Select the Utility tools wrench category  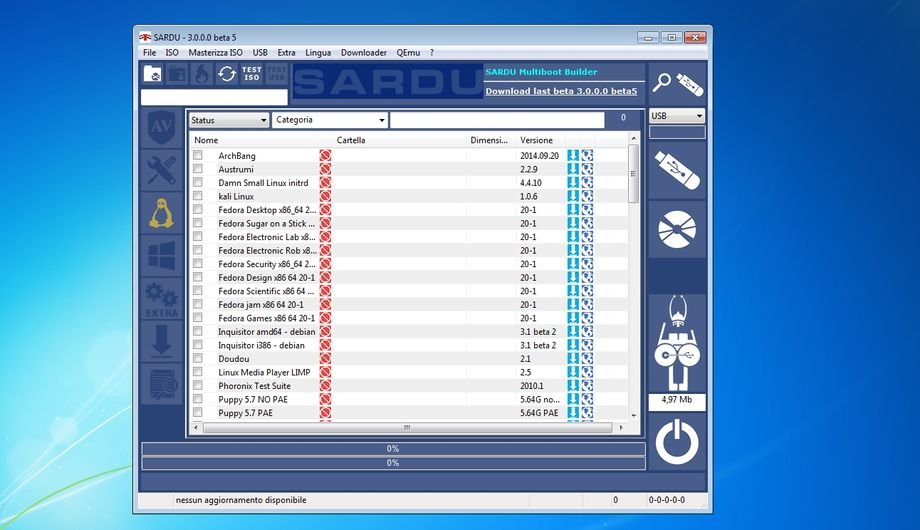click(161, 169)
